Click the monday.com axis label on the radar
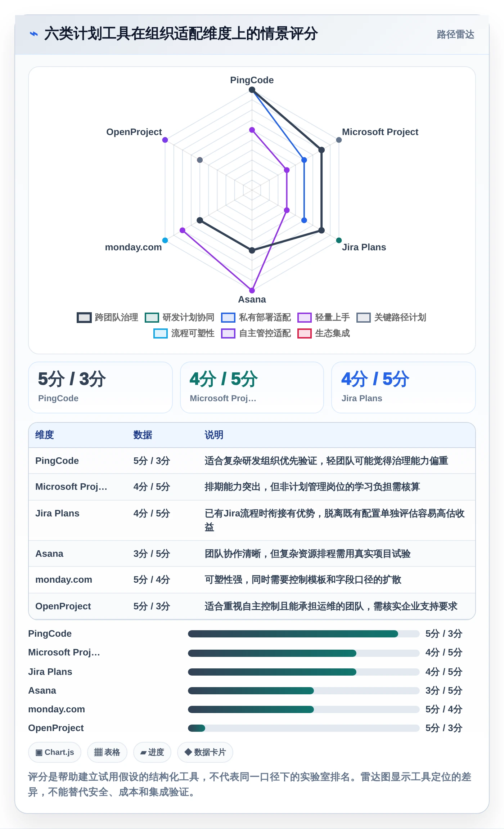 [x=133, y=247]
